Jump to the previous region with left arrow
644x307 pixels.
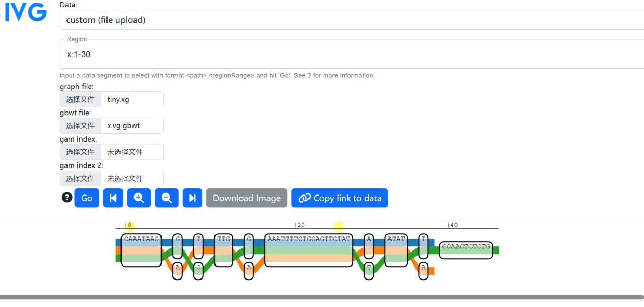113,198
